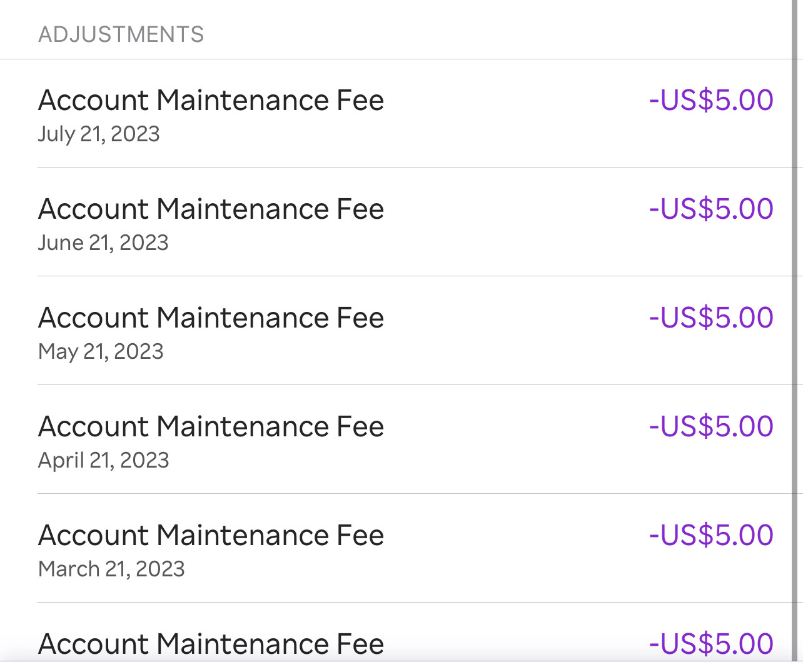Click the March 21, 2023 date text

[x=111, y=569]
